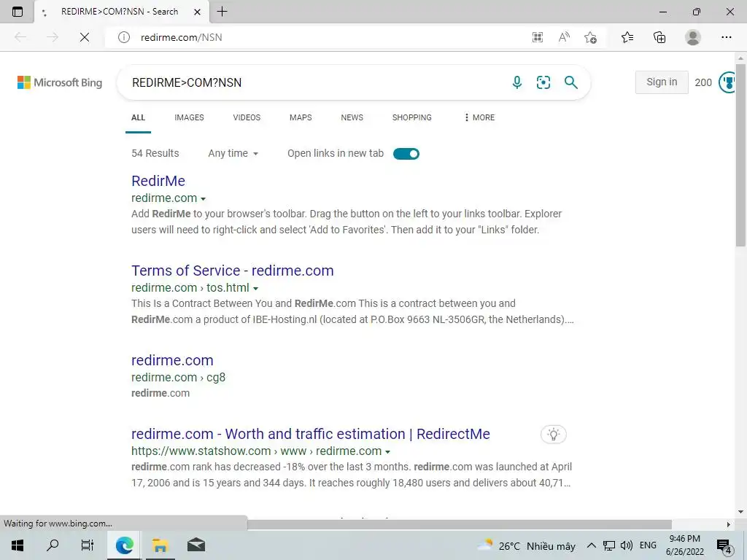Viewport: 747px width, 560px height.
Task: Open Microsoft Rewards medal icon
Action: tap(727, 82)
